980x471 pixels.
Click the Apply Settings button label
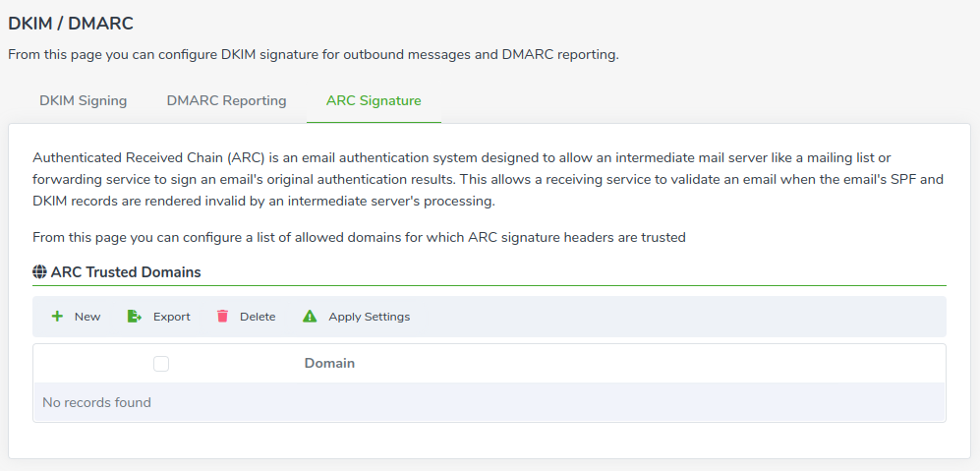tap(370, 317)
